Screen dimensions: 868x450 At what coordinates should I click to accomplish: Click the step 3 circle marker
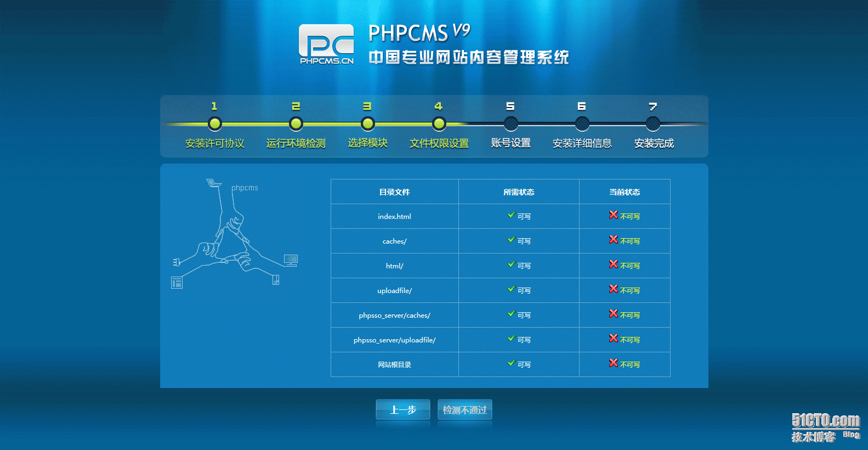tap(368, 123)
